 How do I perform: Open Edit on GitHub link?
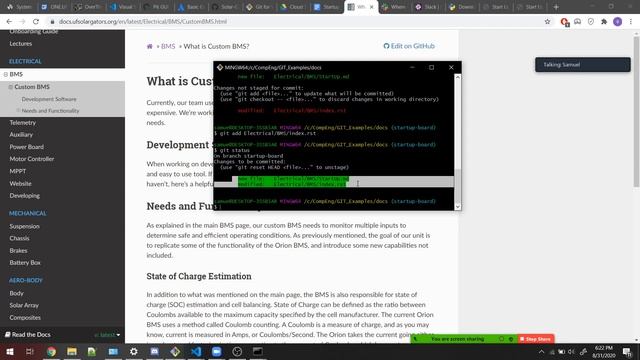coord(409,46)
